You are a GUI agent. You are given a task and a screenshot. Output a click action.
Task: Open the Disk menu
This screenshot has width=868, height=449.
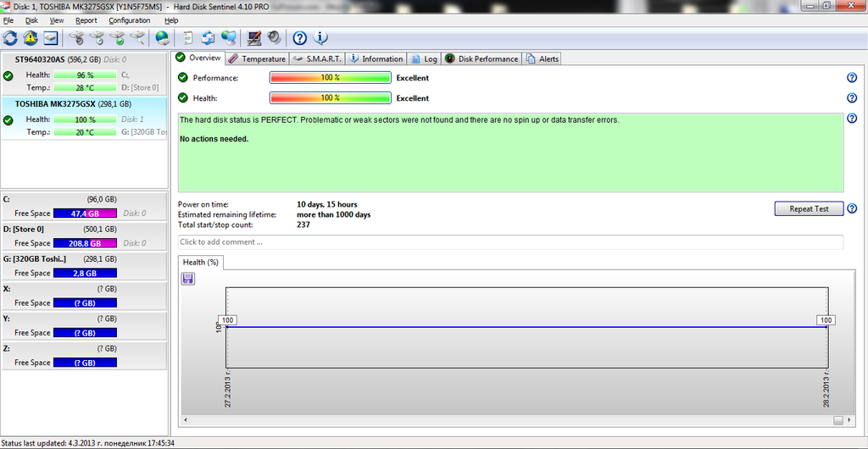point(31,20)
